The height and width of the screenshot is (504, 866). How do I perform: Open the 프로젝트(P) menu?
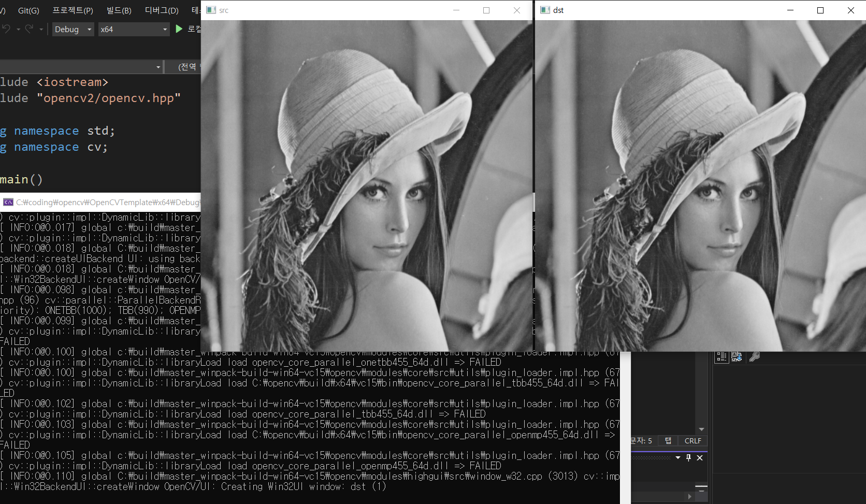[73, 10]
